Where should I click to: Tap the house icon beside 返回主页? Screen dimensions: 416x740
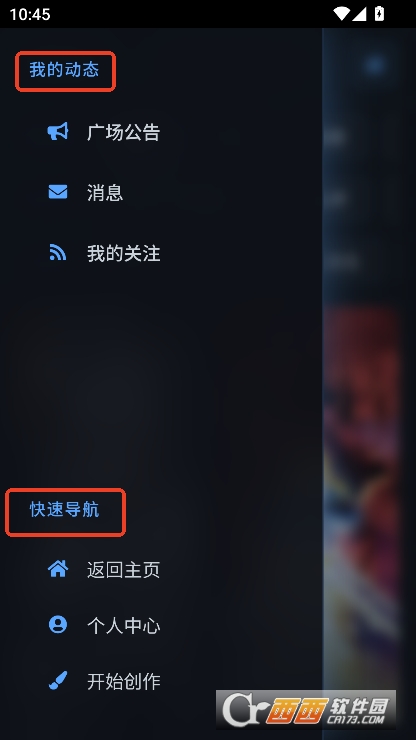(x=58, y=569)
